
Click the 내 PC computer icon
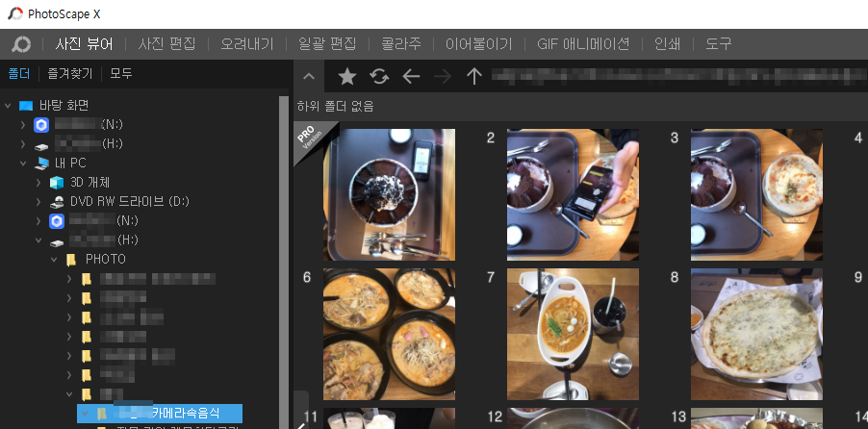point(41,163)
